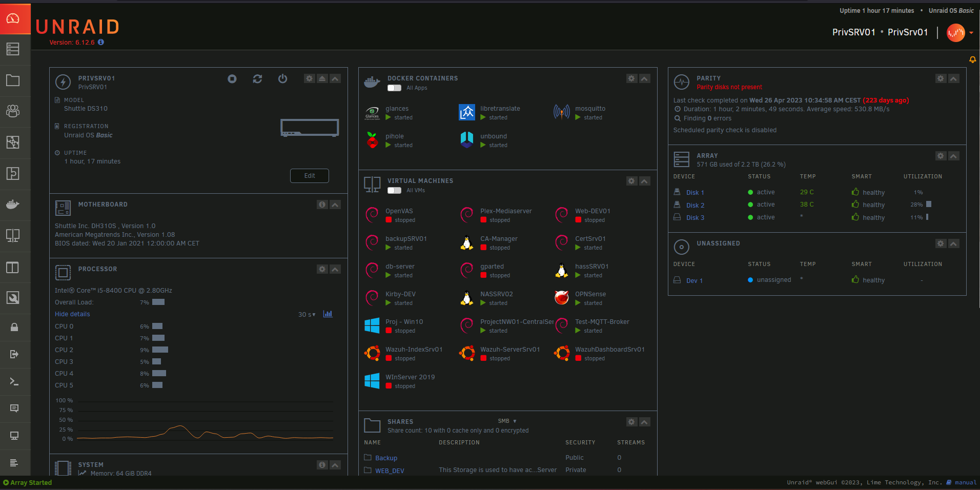
Task: Click the Hide details link
Action: coord(72,314)
